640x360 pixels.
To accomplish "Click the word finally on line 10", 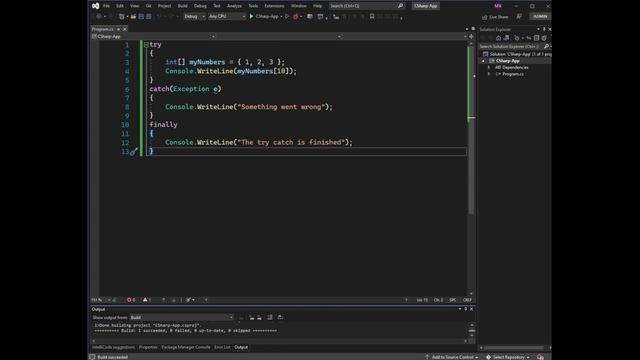I will [163, 125].
